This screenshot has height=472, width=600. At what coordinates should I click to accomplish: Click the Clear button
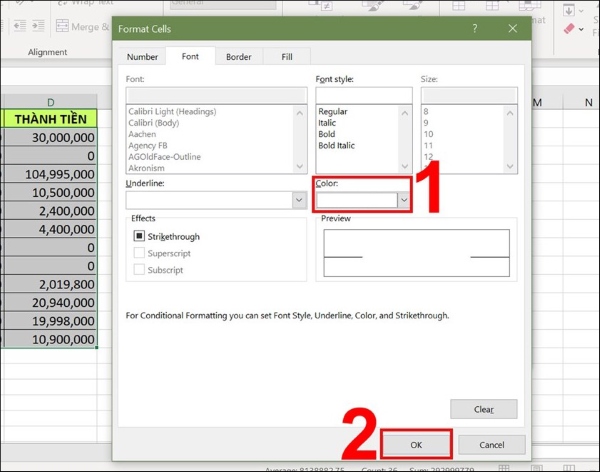483,409
